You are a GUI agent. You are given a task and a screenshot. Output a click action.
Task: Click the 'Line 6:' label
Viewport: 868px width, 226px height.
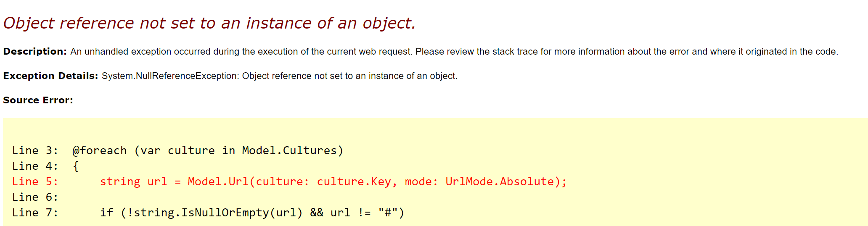tap(35, 197)
